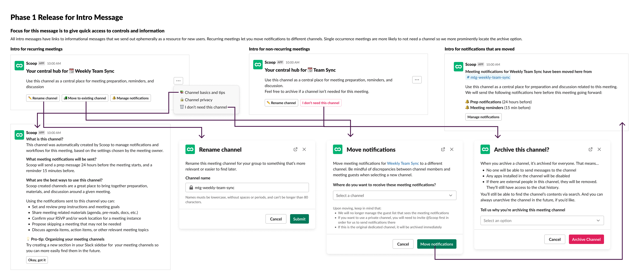
Task: Click Move to existing channel button
Action: click(x=85, y=98)
